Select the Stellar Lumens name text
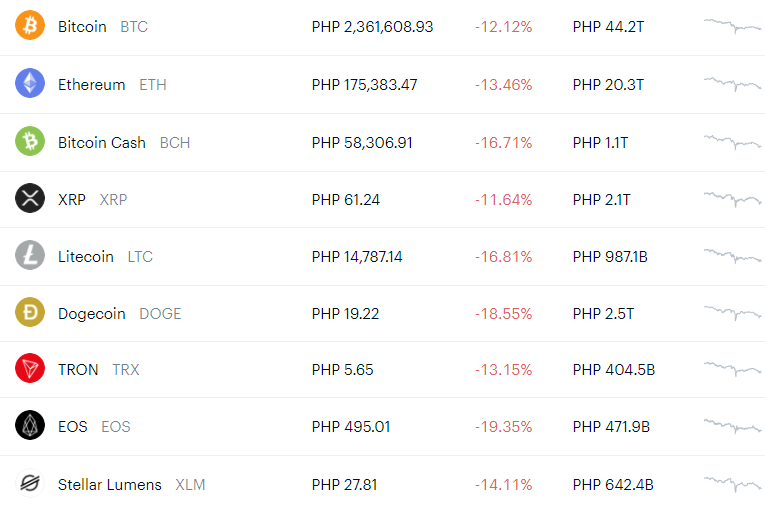 tap(109, 485)
